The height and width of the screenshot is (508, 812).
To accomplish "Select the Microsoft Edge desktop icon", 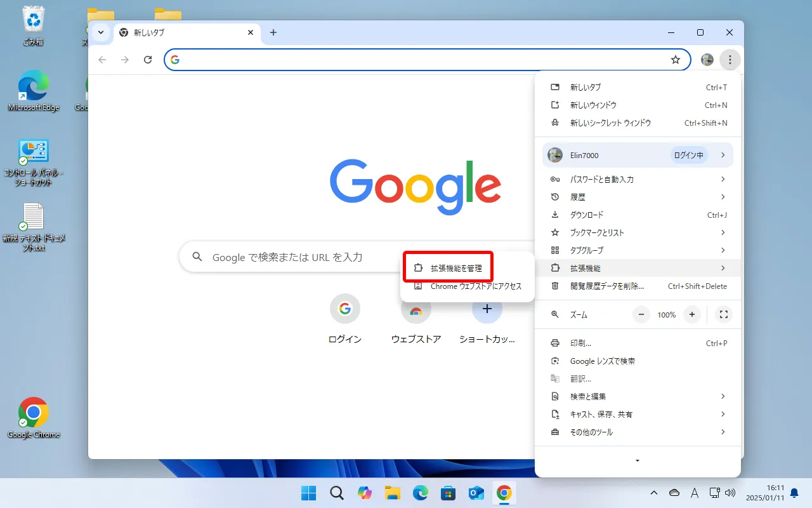I will [x=34, y=91].
